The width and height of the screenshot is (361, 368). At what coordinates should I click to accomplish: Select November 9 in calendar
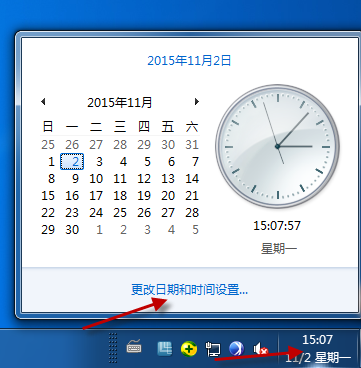[75, 179]
